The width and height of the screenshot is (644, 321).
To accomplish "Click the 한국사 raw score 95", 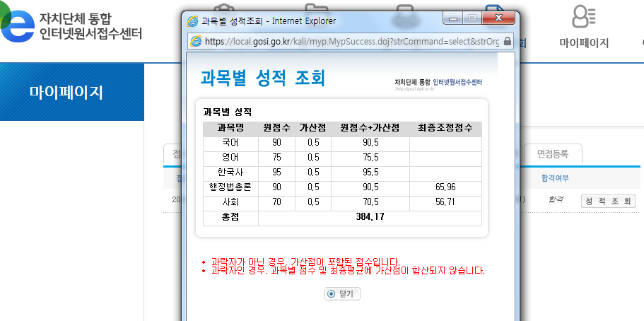I will click(276, 173).
